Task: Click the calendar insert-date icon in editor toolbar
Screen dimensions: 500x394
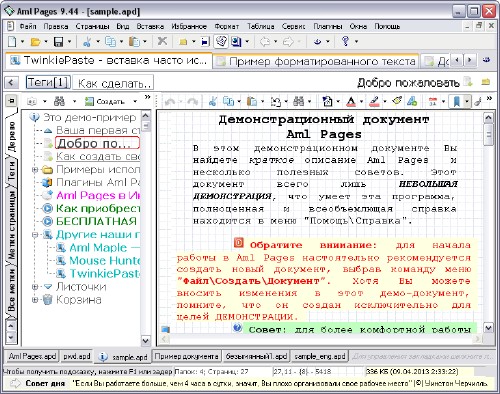Action: 433,101
